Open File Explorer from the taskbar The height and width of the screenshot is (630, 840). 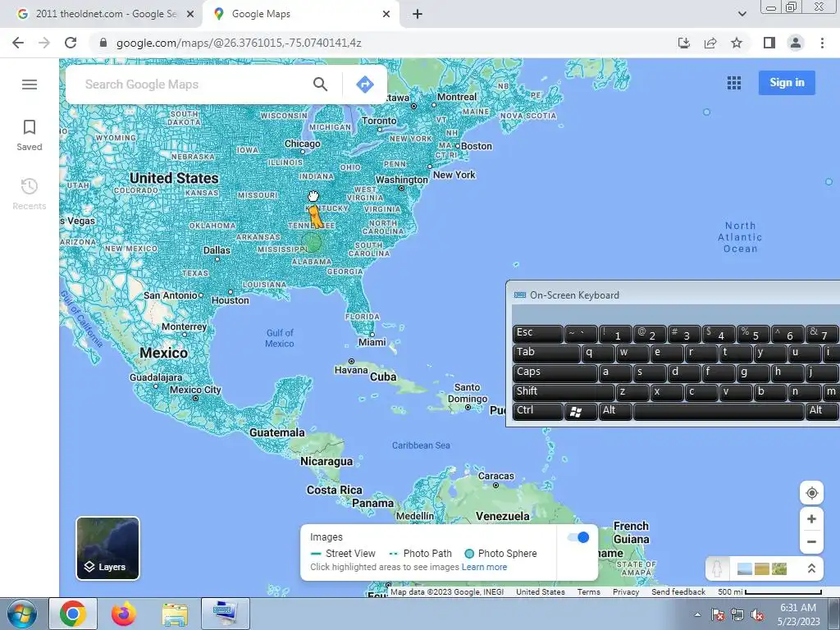click(x=175, y=614)
